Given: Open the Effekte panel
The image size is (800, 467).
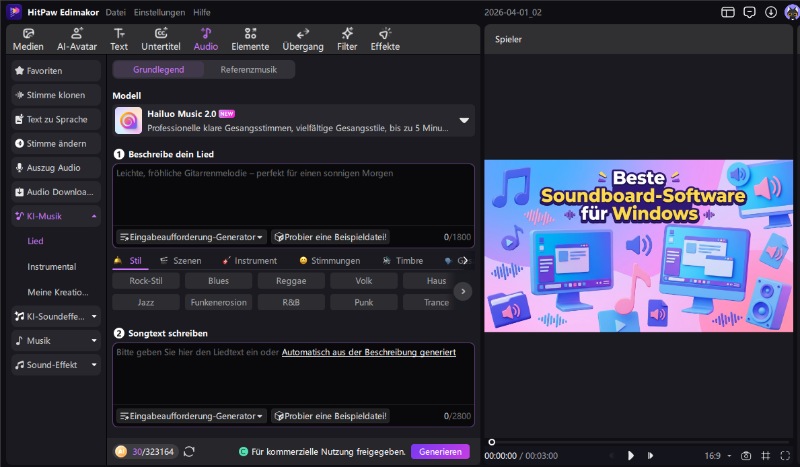Looking at the screenshot, I should click(x=385, y=39).
